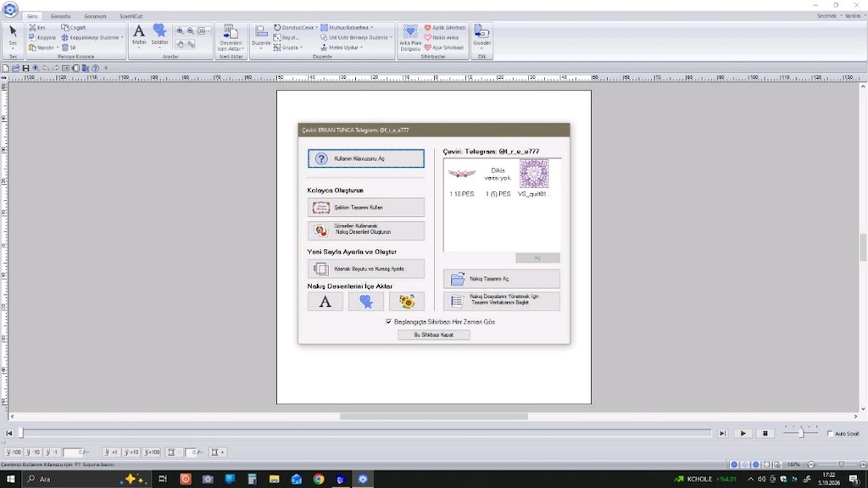
Task: Start the stitch simulator play button
Action: 743,433
